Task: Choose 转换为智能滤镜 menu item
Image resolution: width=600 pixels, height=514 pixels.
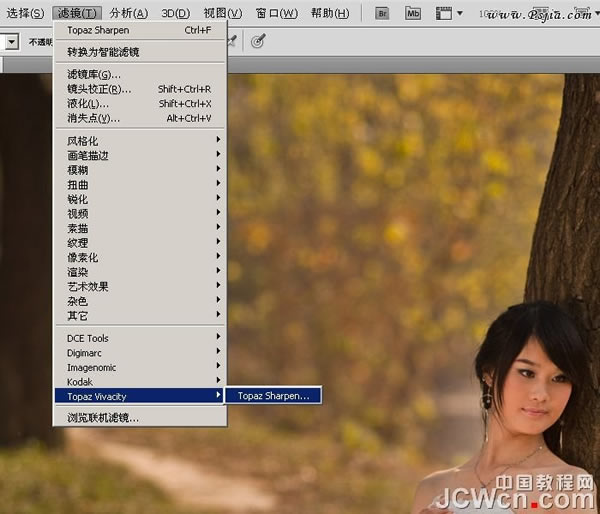Action: click(139, 52)
